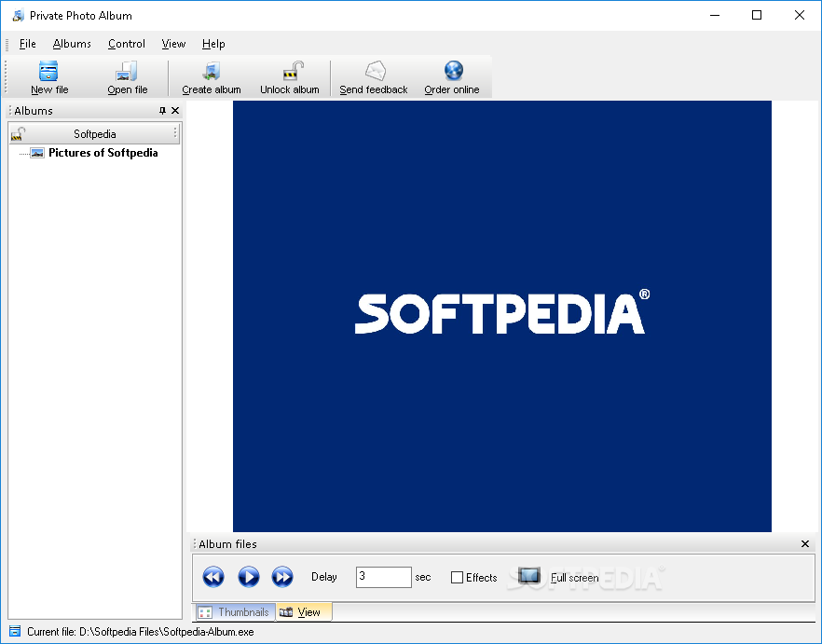Click the Delay label

click(x=324, y=577)
